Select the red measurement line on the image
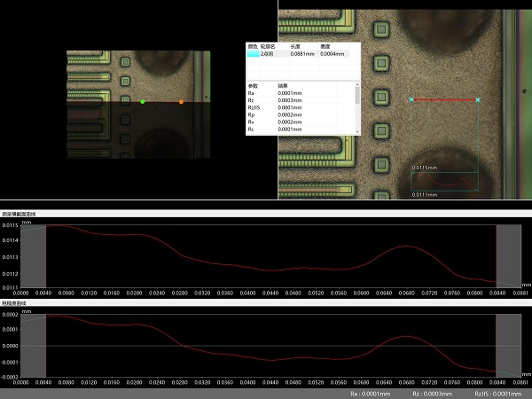This screenshot has height=399, width=532. [443, 99]
